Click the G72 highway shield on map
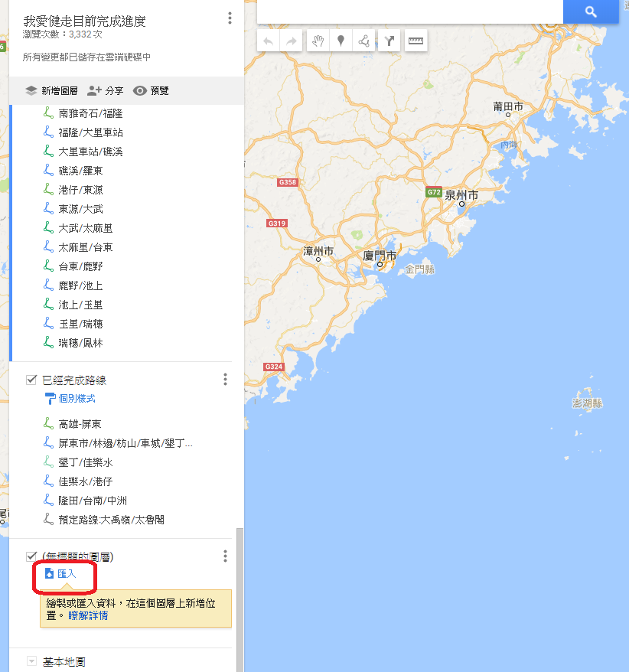629x672 pixels. coord(434,192)
